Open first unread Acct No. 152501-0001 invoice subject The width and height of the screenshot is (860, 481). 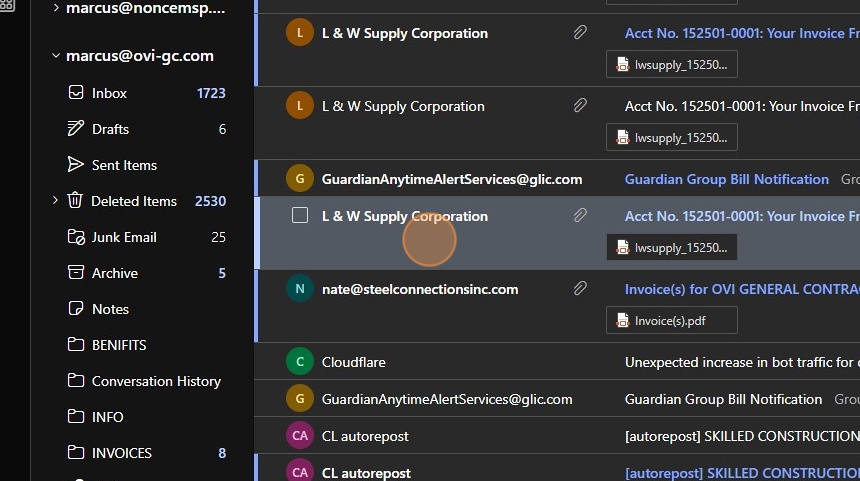coord(742,33)
